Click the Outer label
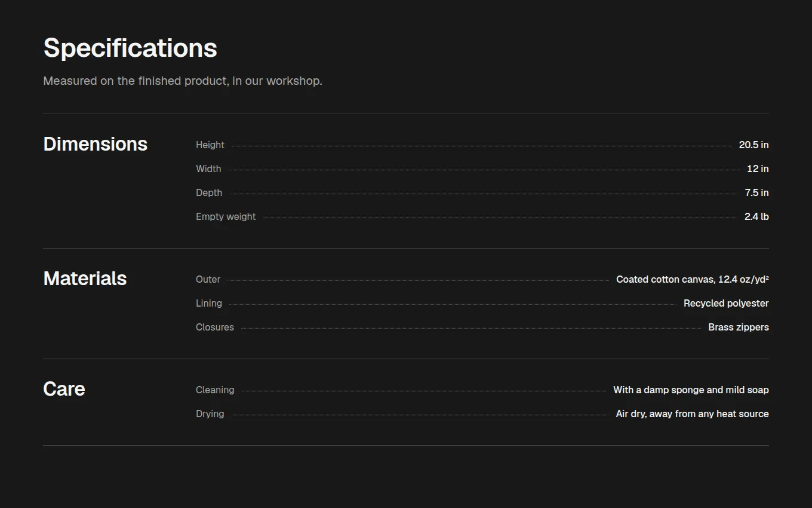The image size is (812, 508). click(208, 279)
